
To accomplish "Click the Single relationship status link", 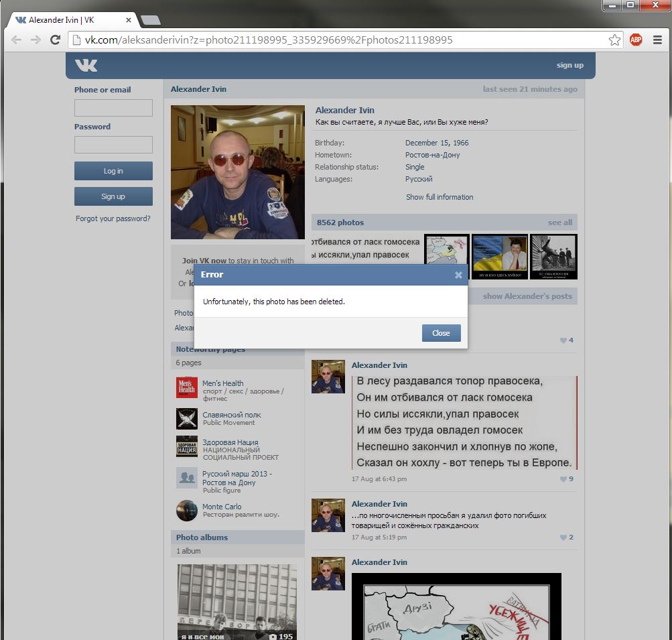I will click(x=415, y=167).
